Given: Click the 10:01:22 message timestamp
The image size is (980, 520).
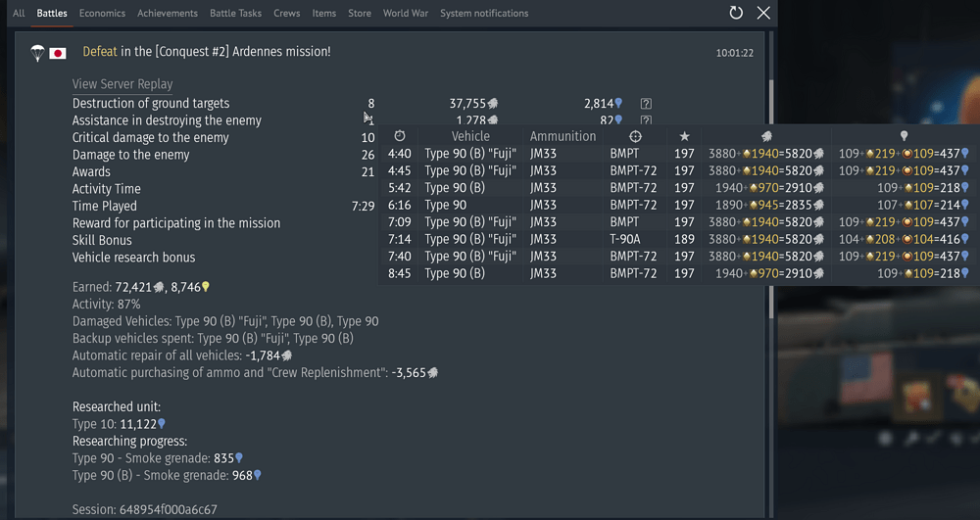Looking at the screenshot, I should coord(734,53).
